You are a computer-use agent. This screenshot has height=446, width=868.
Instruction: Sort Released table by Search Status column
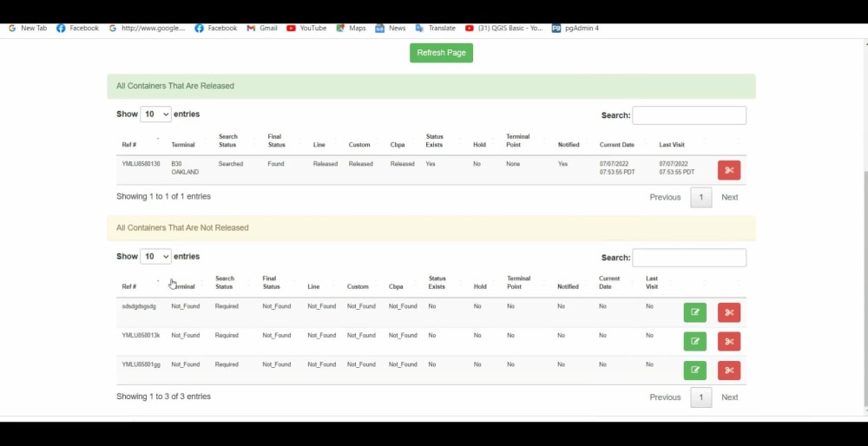coord(227,141)
